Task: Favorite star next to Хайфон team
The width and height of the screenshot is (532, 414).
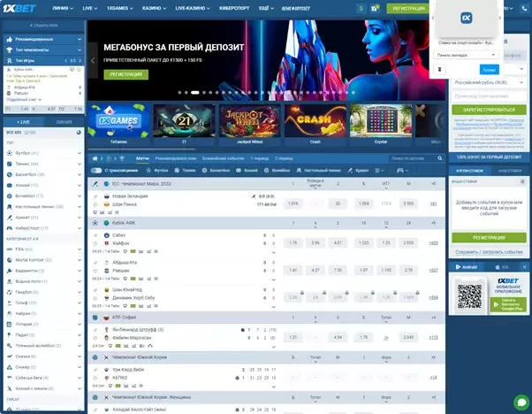Action: pos(95,243)
